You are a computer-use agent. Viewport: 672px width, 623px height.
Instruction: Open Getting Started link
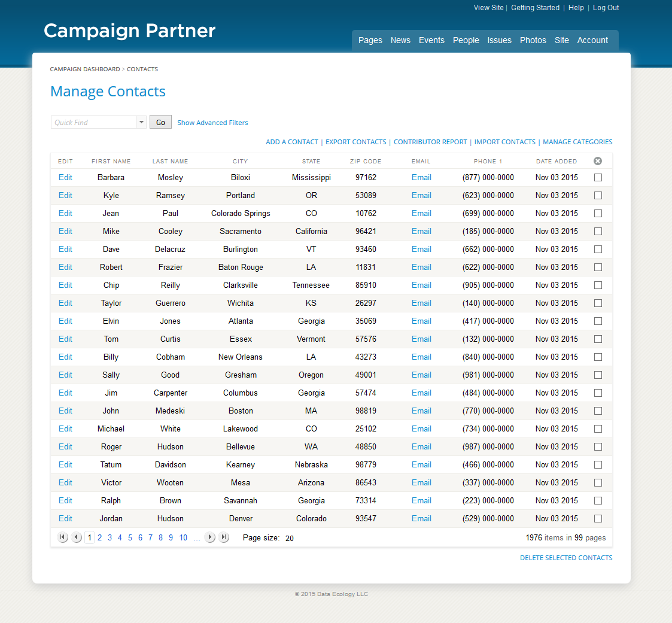pyautogui.click(x=536, y=8)
